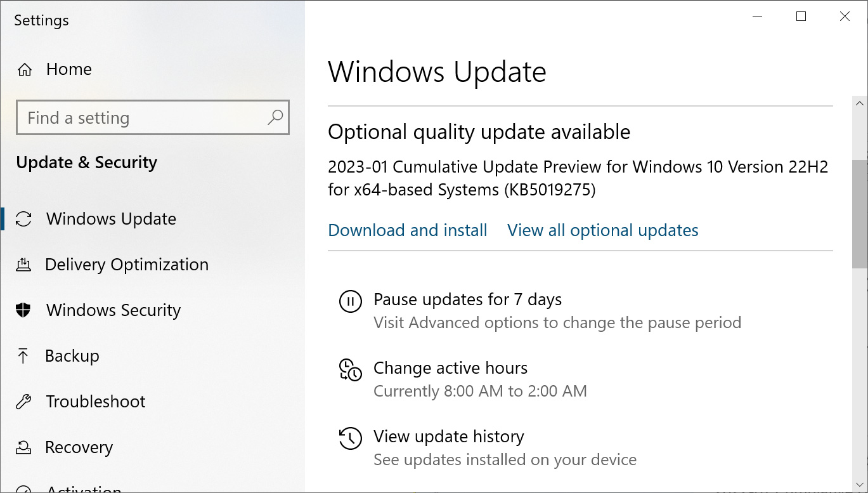Image resolution: width=868 pixels, height=493 pixels.
Task: Open View update history
Action: pos(449,437)
